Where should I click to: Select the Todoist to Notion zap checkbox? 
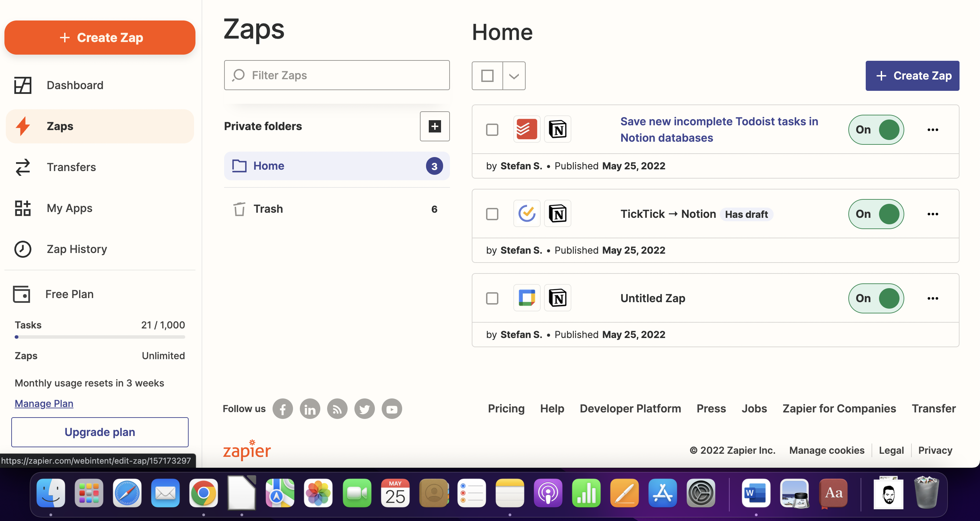pos(492,129)
